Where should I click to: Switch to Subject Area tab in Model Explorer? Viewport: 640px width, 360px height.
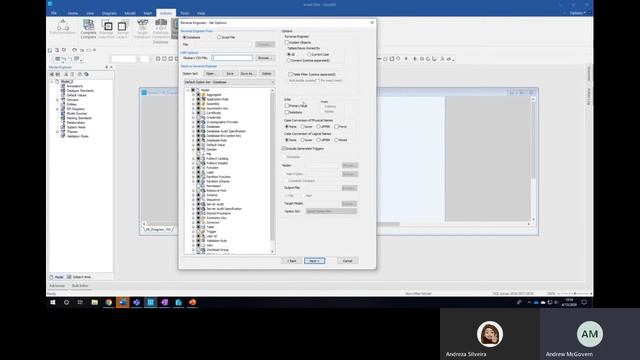click(79, 277)
